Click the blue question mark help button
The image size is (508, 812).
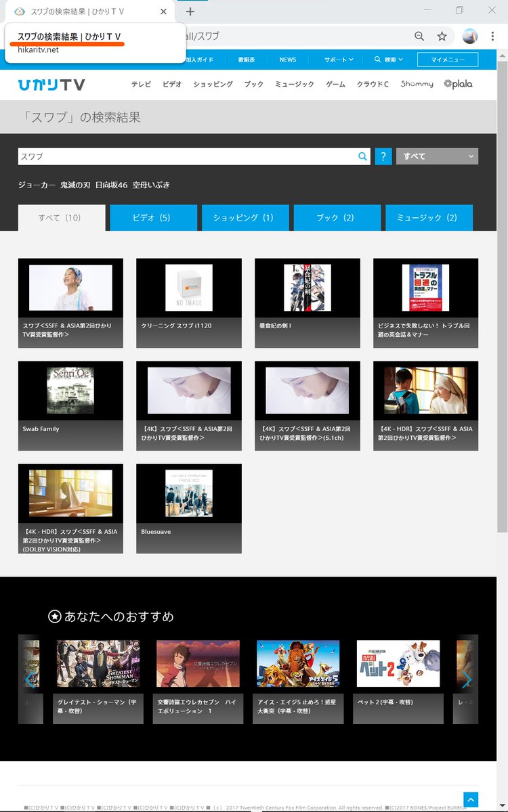click(383, 156)
